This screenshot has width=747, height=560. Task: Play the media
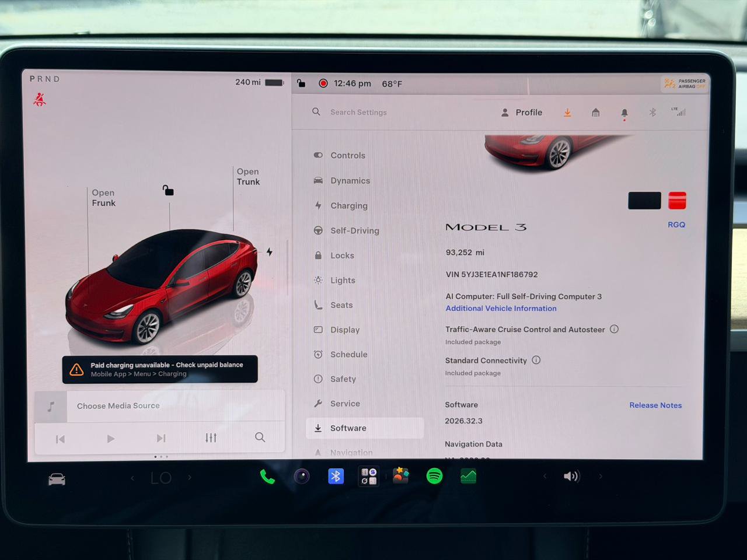pyautogui.click(x=111, y=439)
